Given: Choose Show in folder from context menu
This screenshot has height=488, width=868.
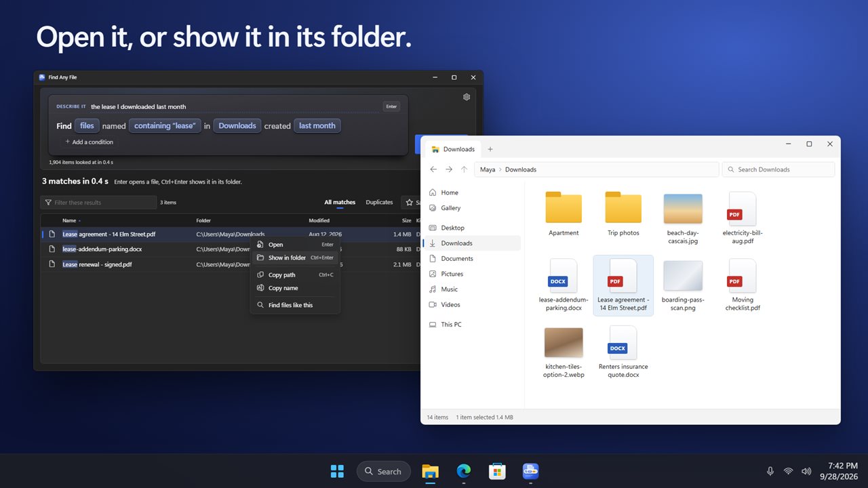Looking at the screenshot, I should (x=295, y=258).
